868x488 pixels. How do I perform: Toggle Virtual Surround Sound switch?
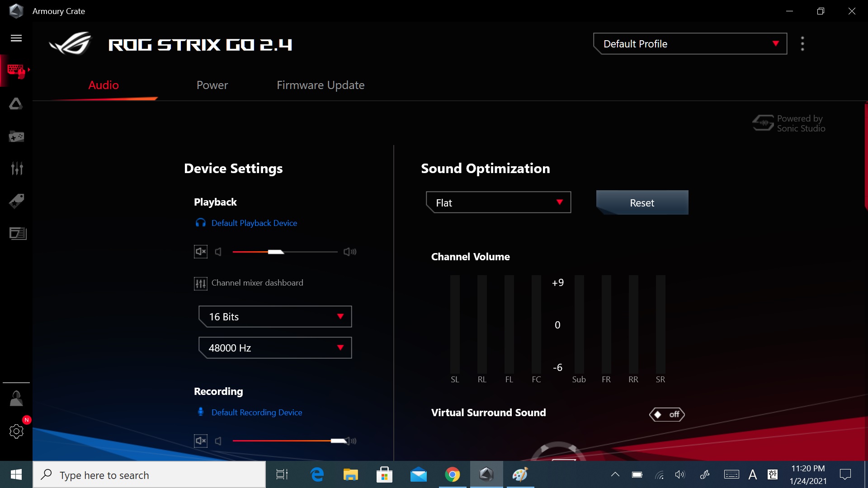tap(667, 414)
